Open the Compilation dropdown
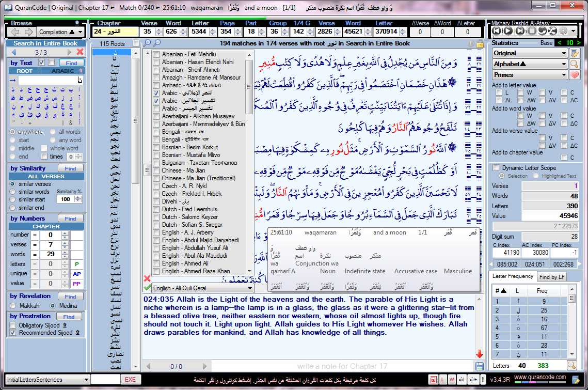The image size is (588, 390). point(60,32)
